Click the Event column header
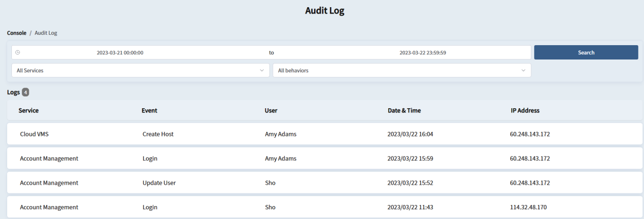Image resolution: width=644 pixels, height=219 pixels. click(x=149, y=110)
